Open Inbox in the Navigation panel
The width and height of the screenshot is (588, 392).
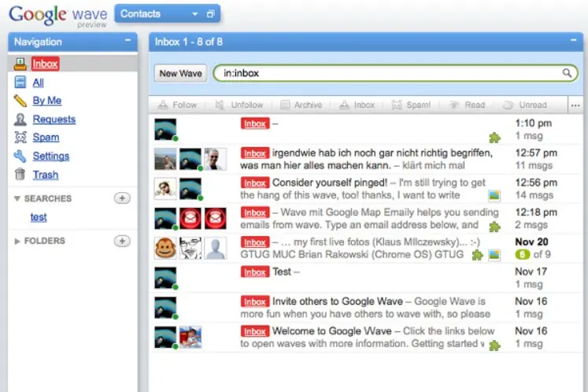point(45,64)
